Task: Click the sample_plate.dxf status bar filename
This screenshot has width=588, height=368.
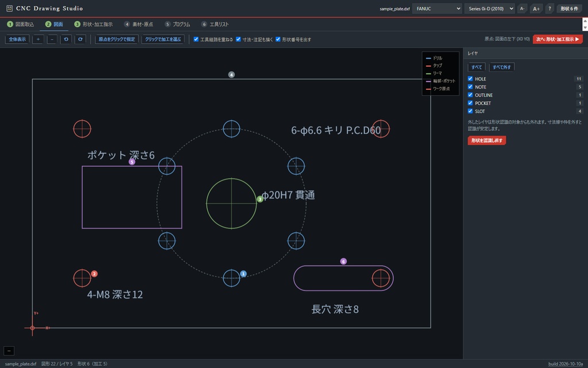Action: pos(21,364)
